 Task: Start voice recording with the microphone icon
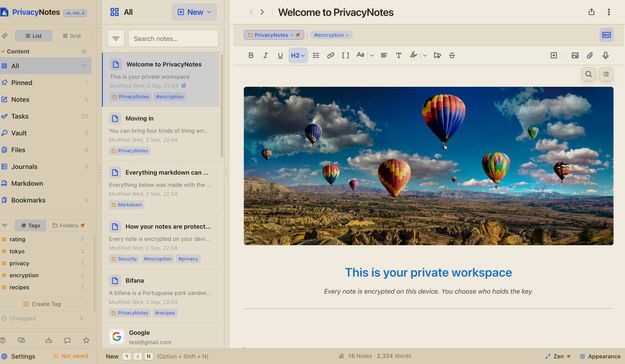click(605, 55)
